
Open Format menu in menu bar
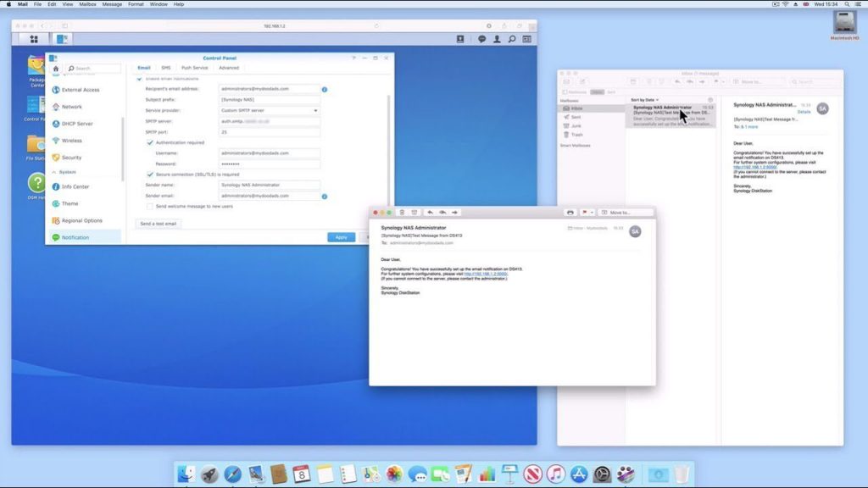pyautogui.click(x=136, y=4)
